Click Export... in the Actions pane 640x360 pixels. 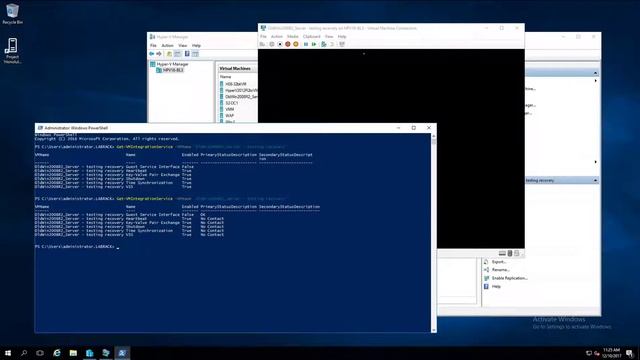coord(499,262)
